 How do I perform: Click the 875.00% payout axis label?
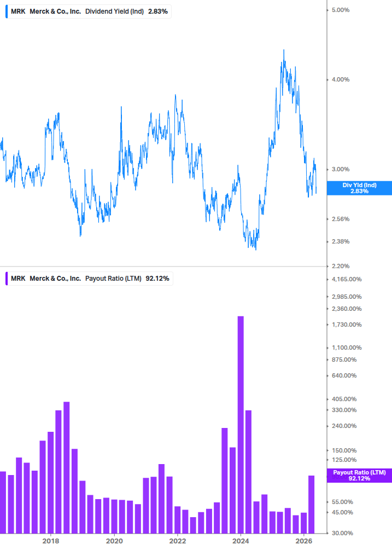pyautogui.click(x=344, y=360)
